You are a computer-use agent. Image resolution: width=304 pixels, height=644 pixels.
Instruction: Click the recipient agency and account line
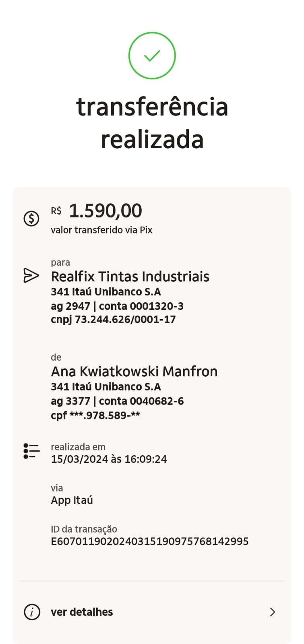117,306
